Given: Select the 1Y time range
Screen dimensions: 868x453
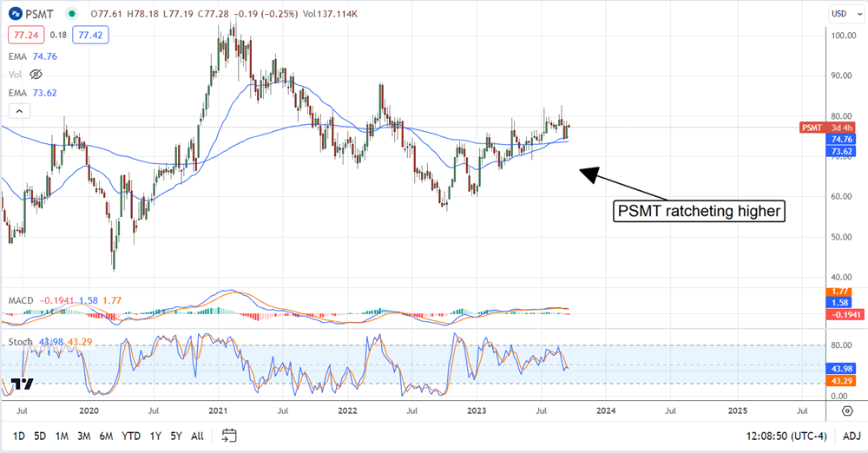Looking at the screenshot, I should tap(155, 437).
